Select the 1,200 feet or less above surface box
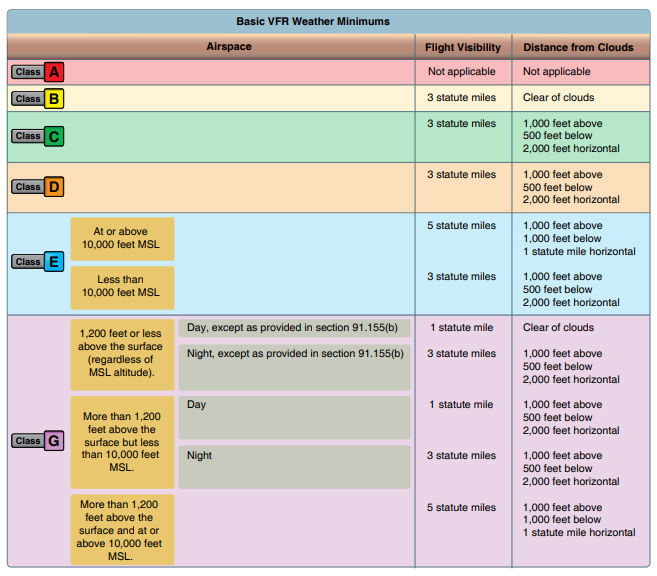The height and width of the screenshot is (576, 657). (122, 354)
